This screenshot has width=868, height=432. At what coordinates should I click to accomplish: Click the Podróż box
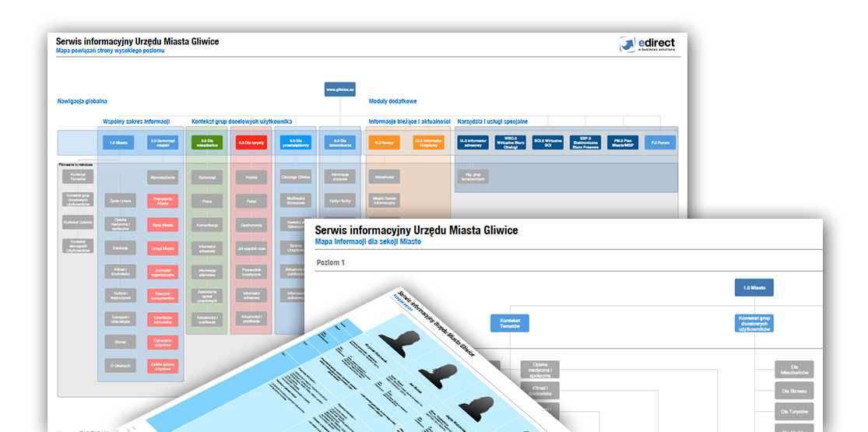pos(251,177)
